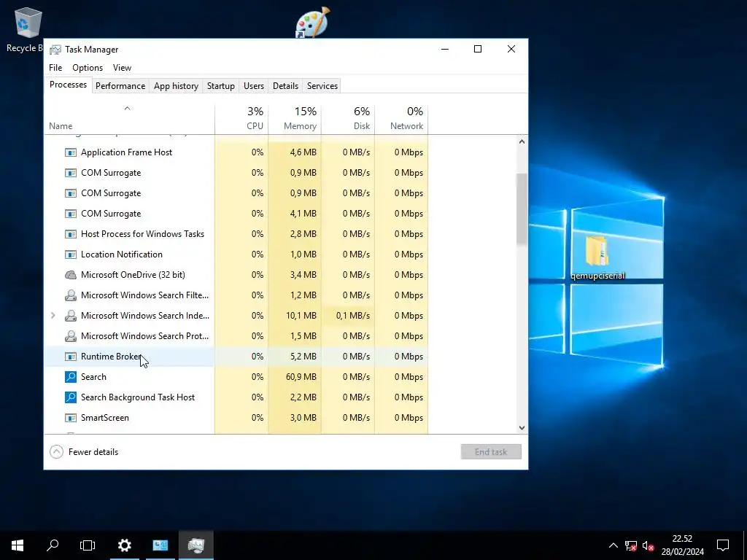Click the muted volume tray icon

648,545
